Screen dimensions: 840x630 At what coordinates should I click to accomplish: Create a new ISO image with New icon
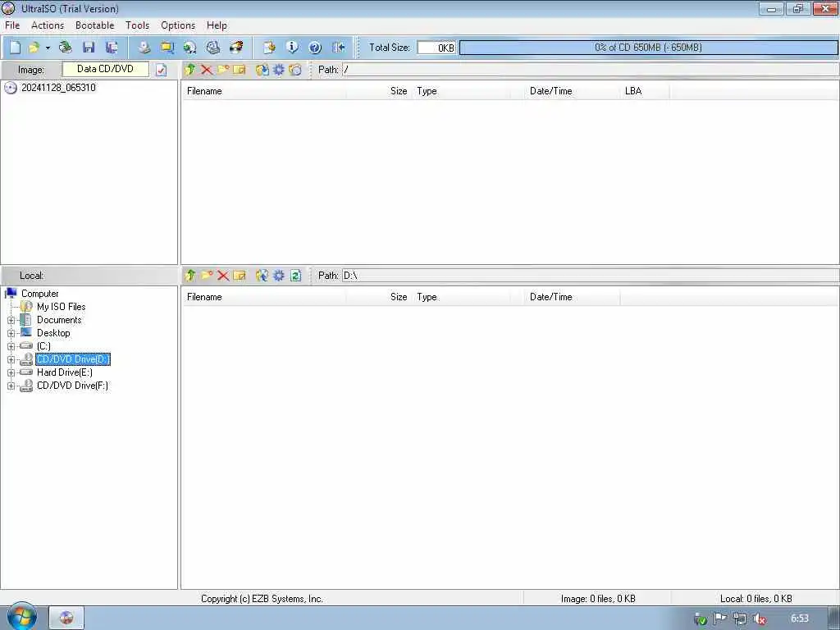point(15,48)
